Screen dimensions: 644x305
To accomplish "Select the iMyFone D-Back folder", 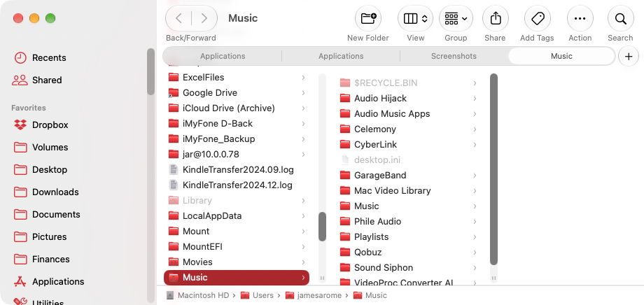I will click(237, 124).
